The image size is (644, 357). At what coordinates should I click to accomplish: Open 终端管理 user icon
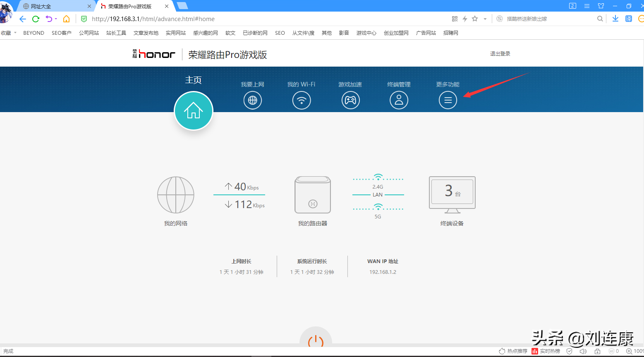coord(399,100)
